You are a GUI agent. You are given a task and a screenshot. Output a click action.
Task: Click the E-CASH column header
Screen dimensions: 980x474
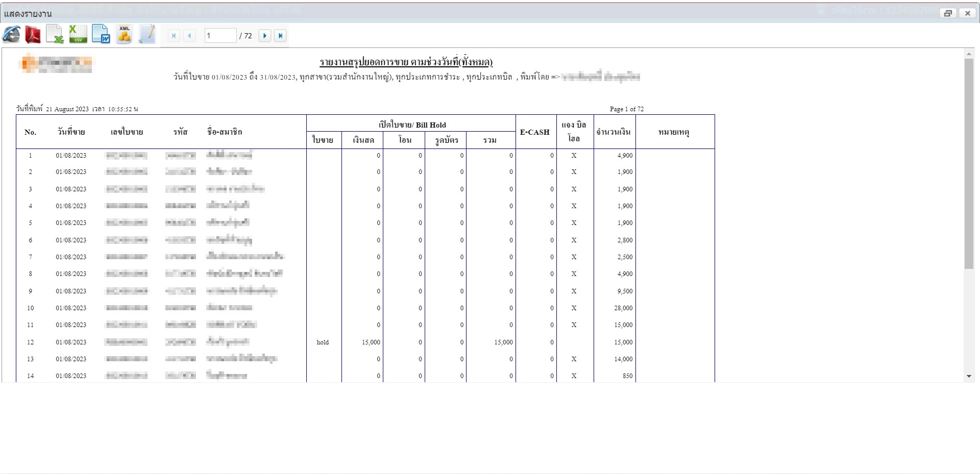(x=535, y=132)
